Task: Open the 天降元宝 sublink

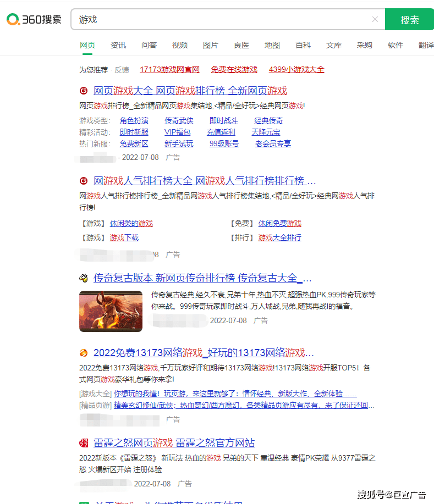Action: 266,132
